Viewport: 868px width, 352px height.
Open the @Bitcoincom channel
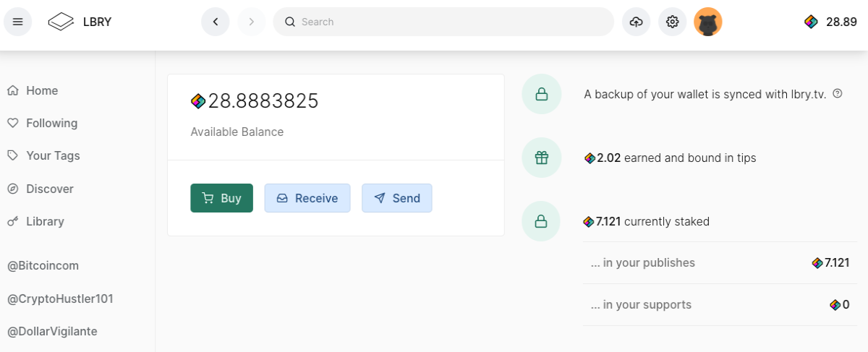(43, 265)
